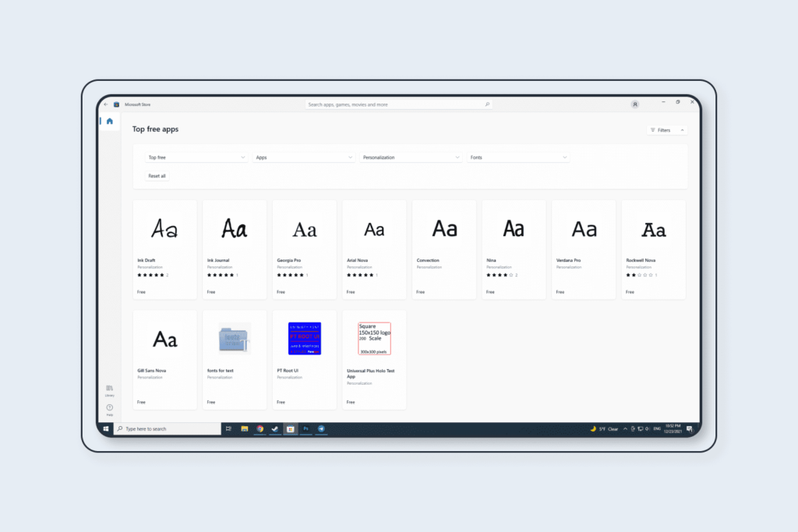
Task: Click the search magnifier in the Store
Action: [x=486, y=104]
